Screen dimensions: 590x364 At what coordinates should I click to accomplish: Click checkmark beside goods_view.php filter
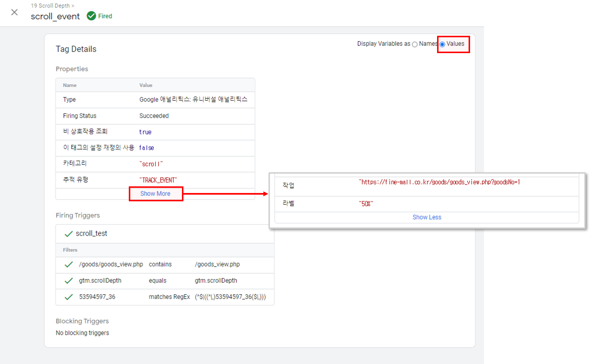[x=69, y=264]
